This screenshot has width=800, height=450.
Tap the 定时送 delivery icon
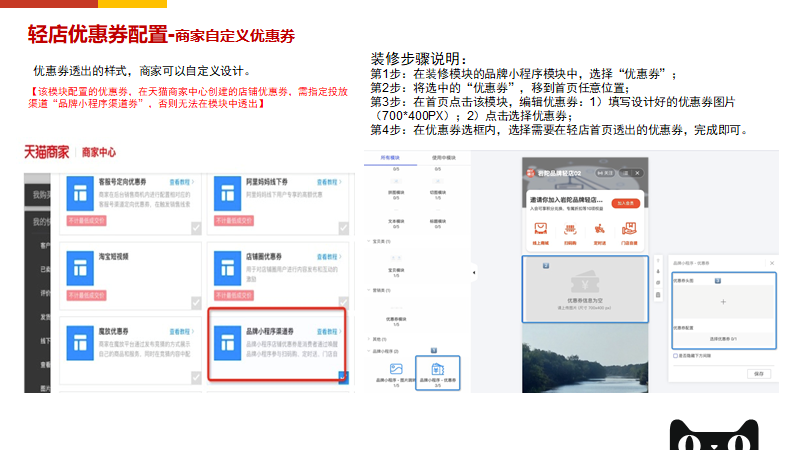click(x=599, y=229)
